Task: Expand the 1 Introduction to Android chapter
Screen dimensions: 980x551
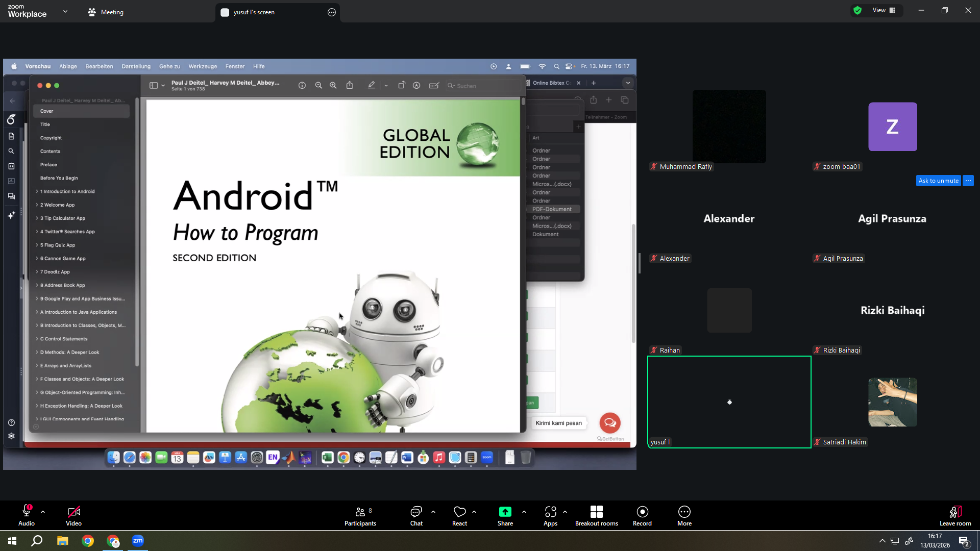Action: click(37, 191)
